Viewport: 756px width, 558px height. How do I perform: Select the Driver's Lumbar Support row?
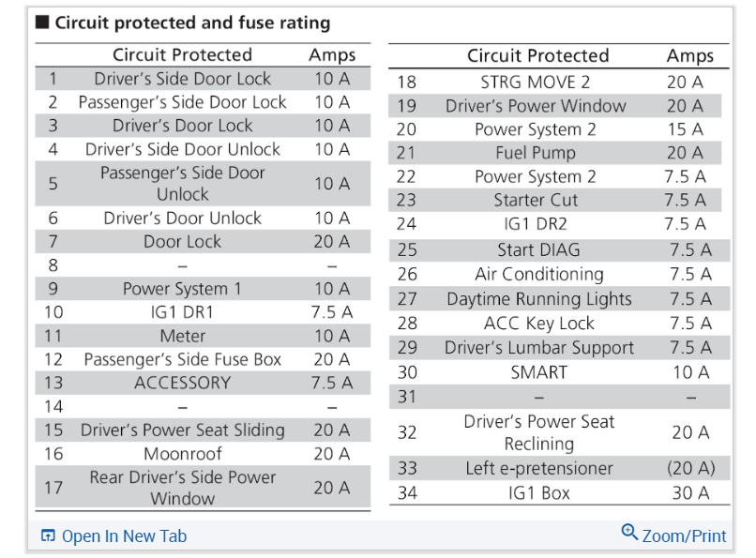tap(538, 348)
